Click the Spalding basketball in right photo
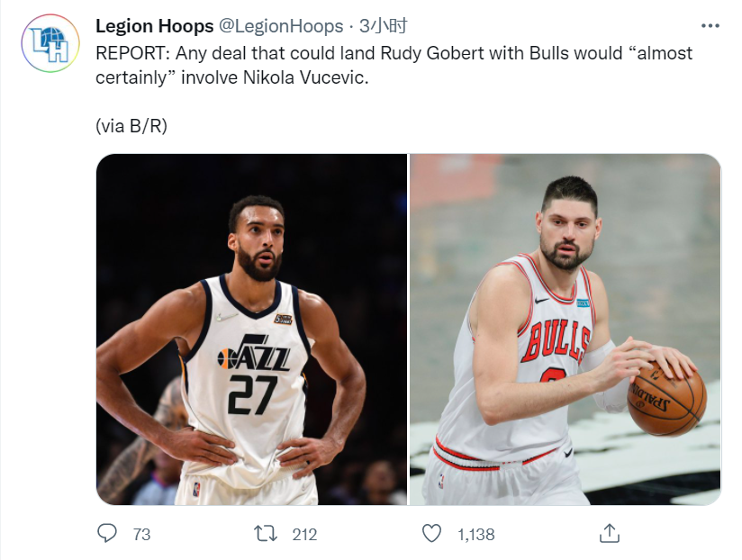Image resolution: width=742 pixels, height=560 pixels. pos(666,397)
